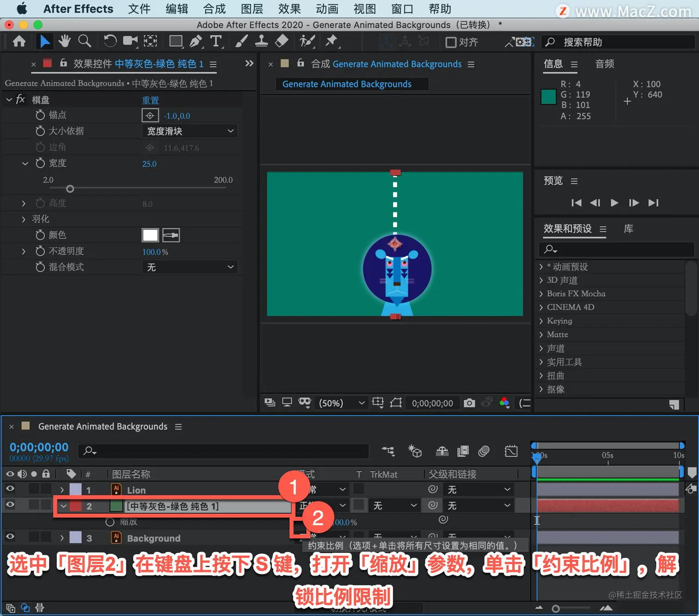The height and width of the screenshot is (616, 699).
Task: Open the 窗口 menu
Action: (402, 9)
